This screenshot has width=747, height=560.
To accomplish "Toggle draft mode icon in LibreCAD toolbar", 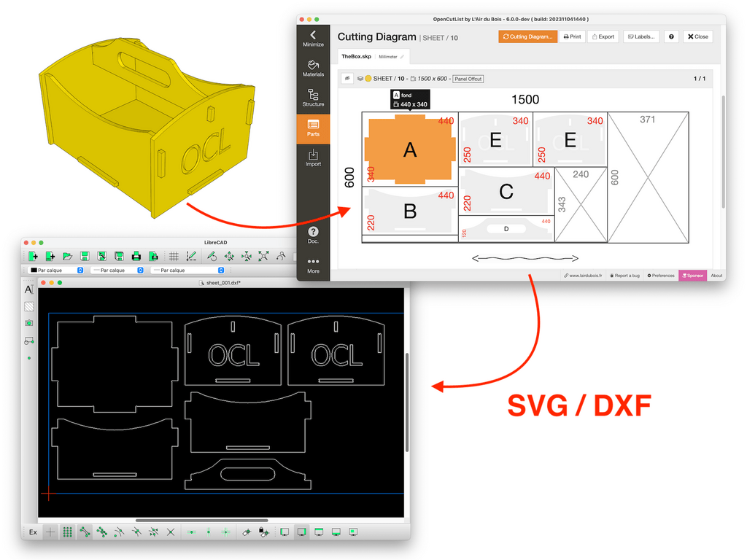I will coord(191,256).
